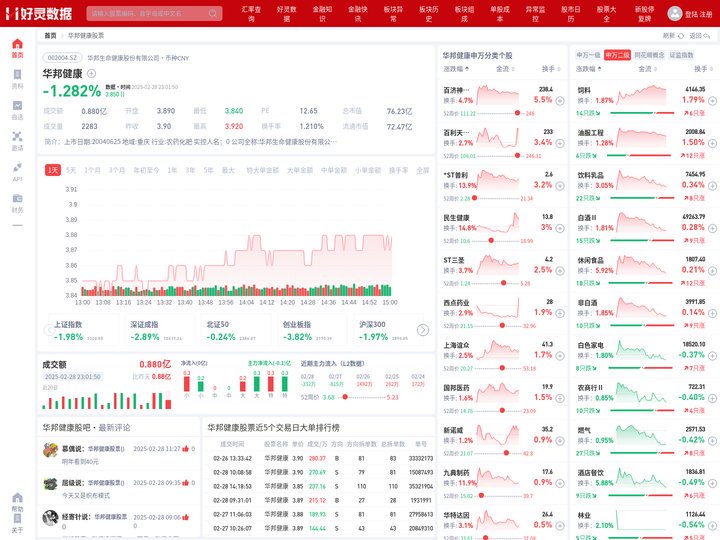
Task: Like the 2025-02-28 11:27 comment
Action: [x=186, y=448]
